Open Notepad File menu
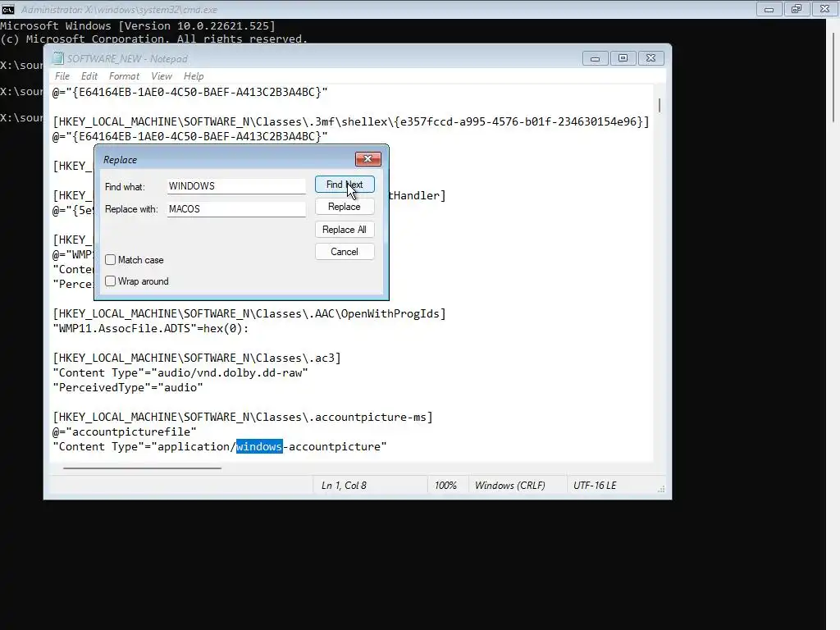The image size is (840, 630). 62,76
